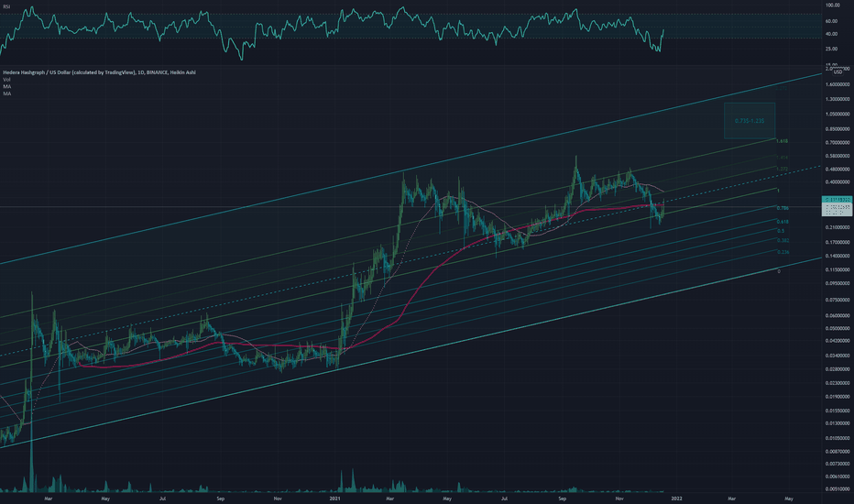Click the 1.30000000 price axis value

point(838,99)
